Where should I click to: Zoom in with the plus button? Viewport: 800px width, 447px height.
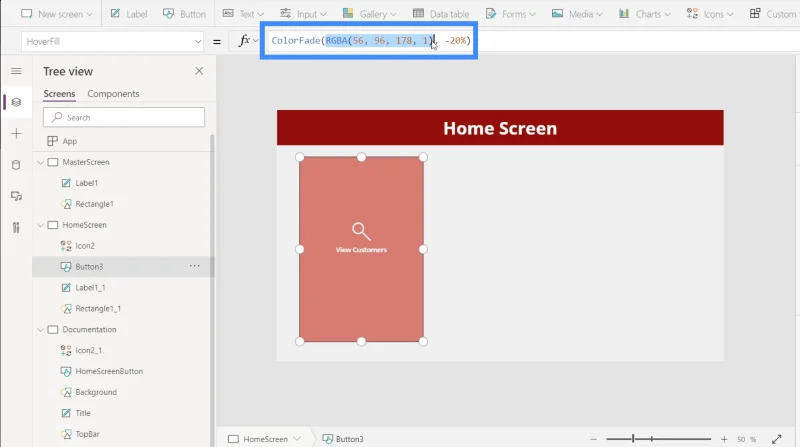[x=724, y=439]
